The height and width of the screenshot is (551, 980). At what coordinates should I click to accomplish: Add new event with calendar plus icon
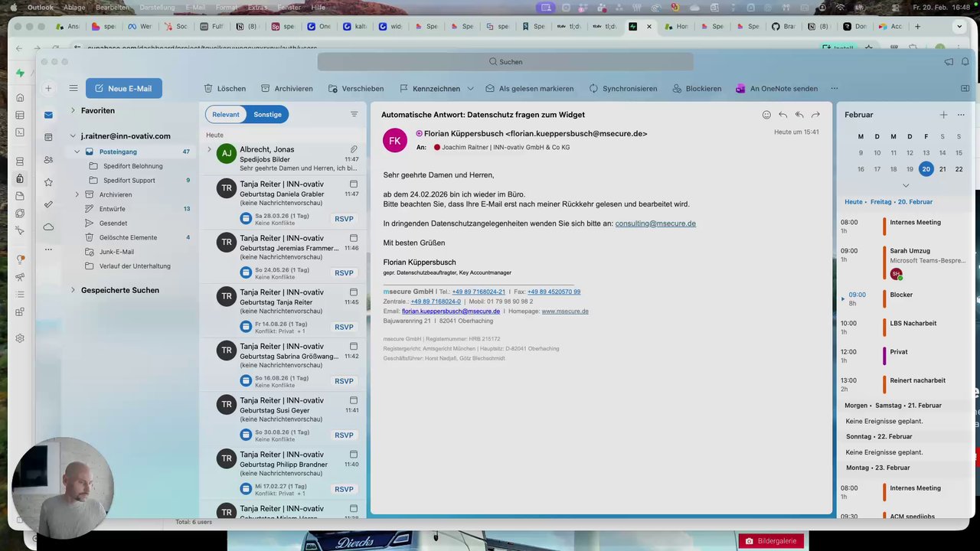[943, 115]
